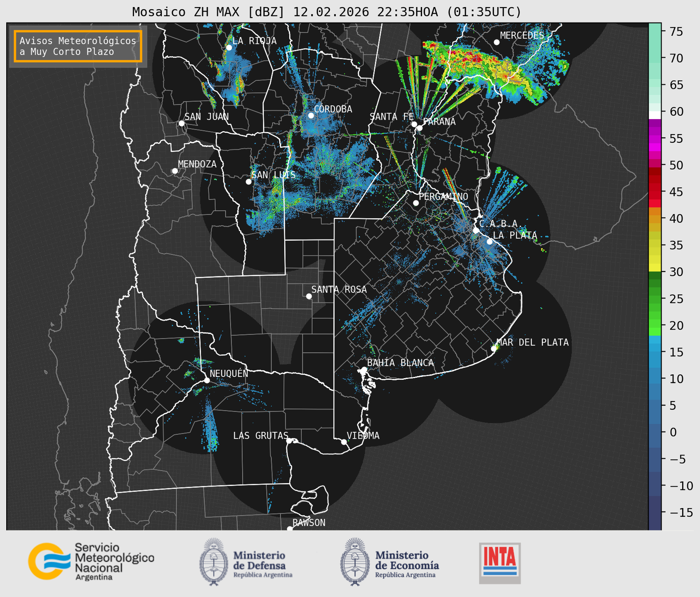Click the MAR DEL PLATA map label
This screenshot has width=700, height=597.
[533, 343]
